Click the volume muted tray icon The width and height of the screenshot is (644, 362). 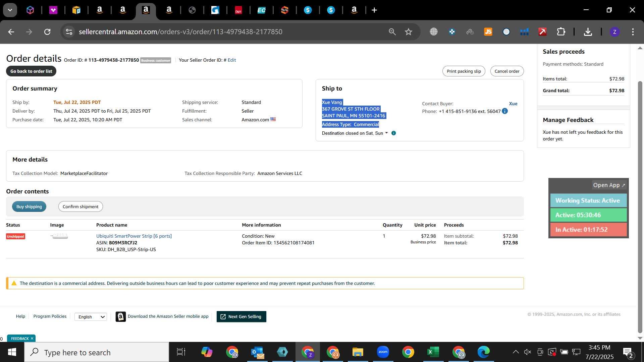click(x=527, y=352)
